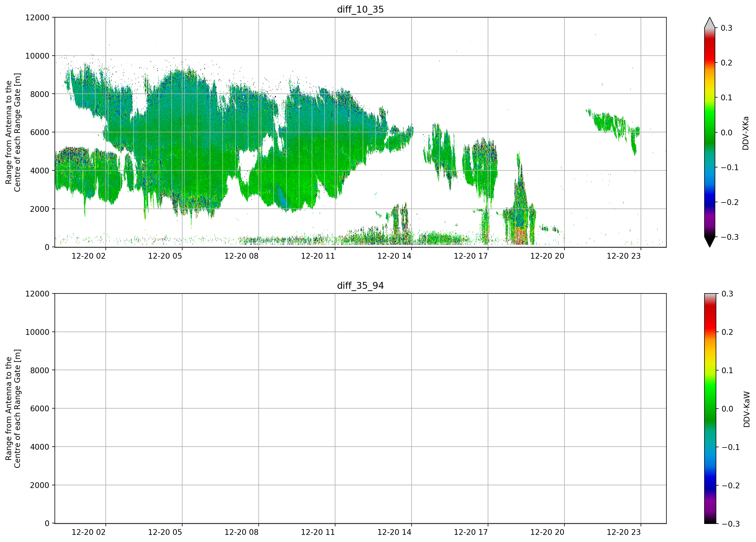Click the 12-20 14 tick under diff_35_94
This screenshot has width=756, height=542.
point(394,532)
